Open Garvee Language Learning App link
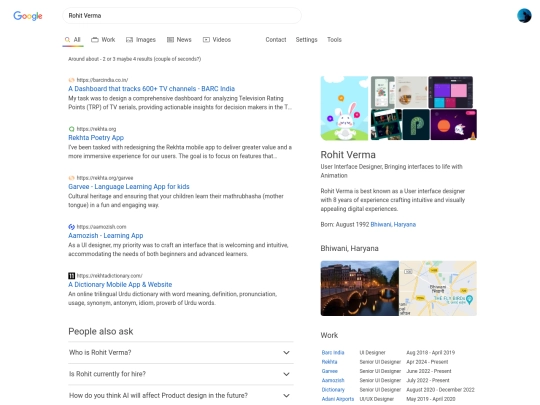This screenshot has width=540, height=405. click(x=129, y=187)
